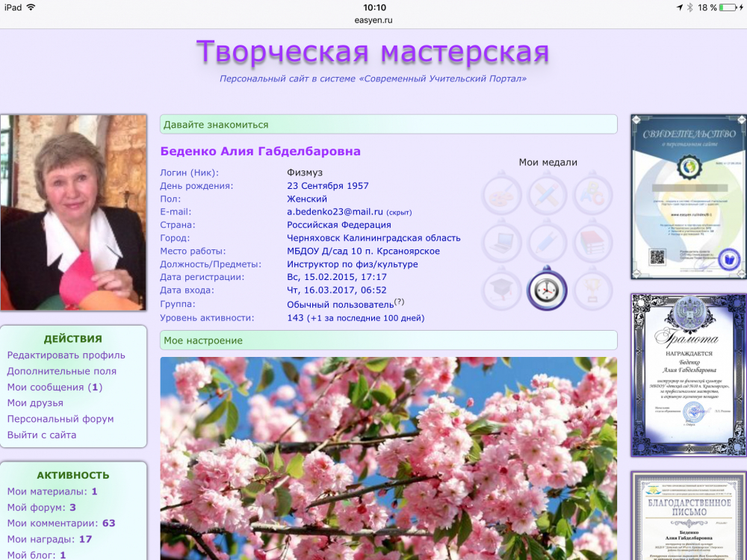Click the АКТИВНОСТЬ panel heading

[x=73, y=475]
